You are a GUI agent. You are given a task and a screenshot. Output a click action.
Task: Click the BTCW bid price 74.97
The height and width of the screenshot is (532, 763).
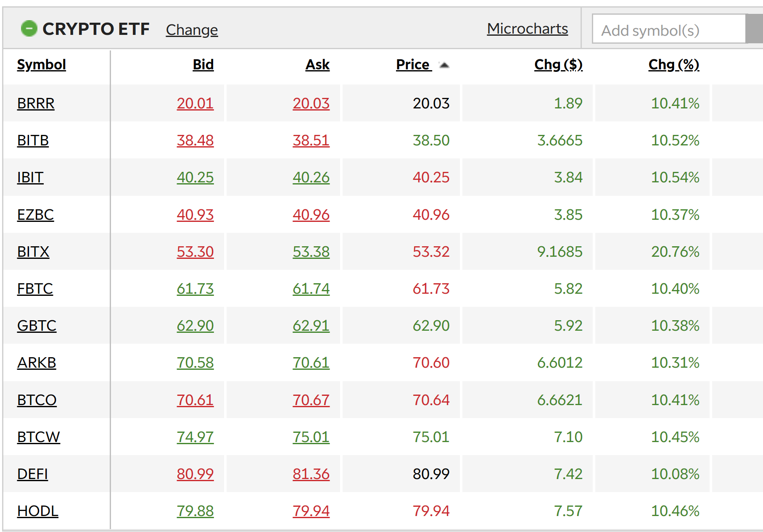tap(195, 437)
